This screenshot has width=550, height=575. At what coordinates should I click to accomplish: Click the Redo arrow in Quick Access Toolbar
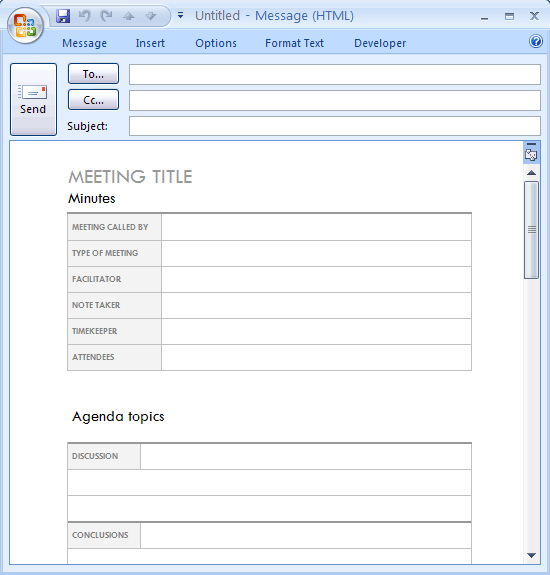pos(106,16)
